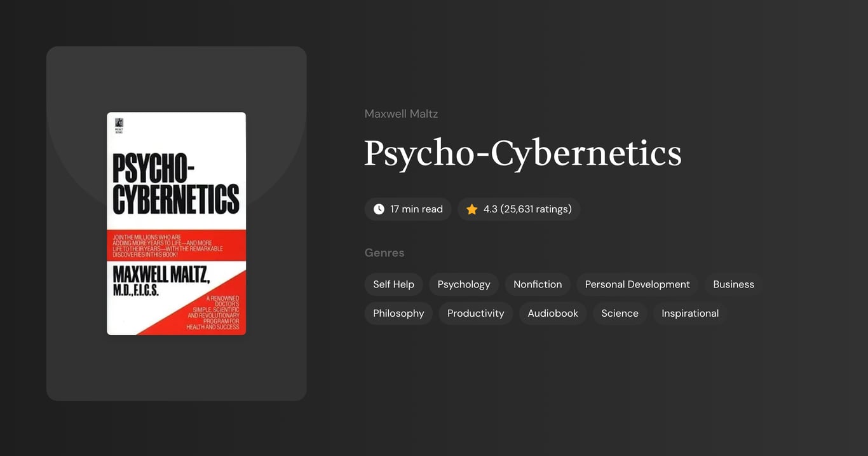868x456 pixels.
Task: Click the Psycho-Cybernetics book cover thumbnail
Action: tap(176, 223)
